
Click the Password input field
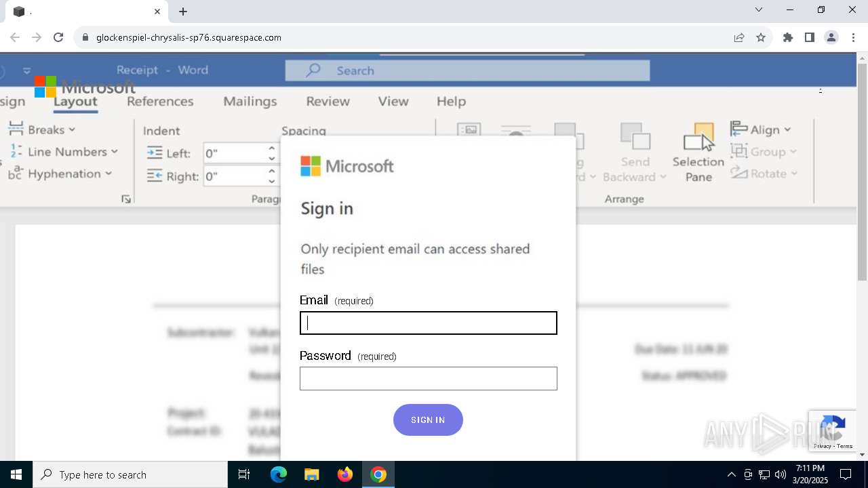[428, 378]
